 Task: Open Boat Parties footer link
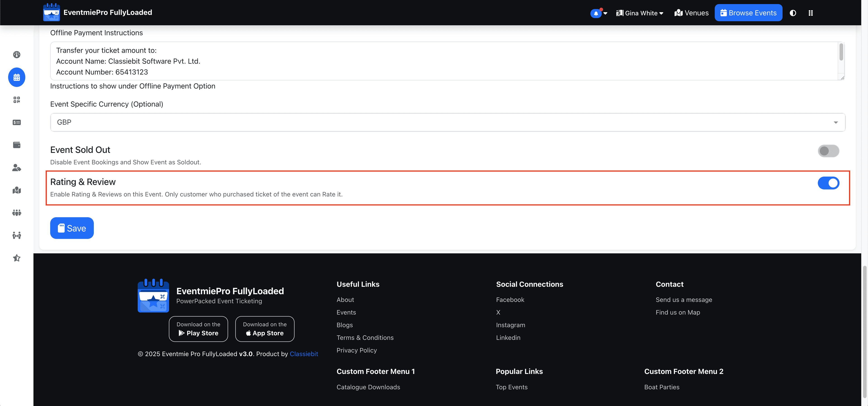click(661, 387)
